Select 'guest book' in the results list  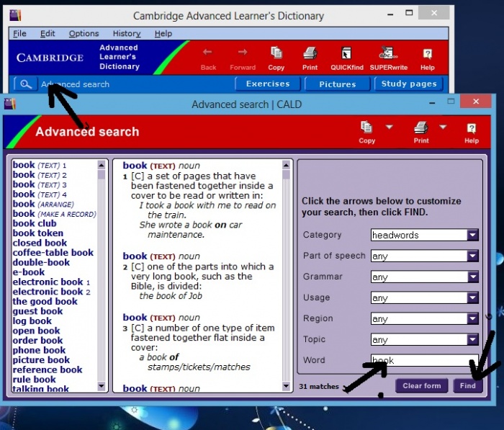(37, 311)
